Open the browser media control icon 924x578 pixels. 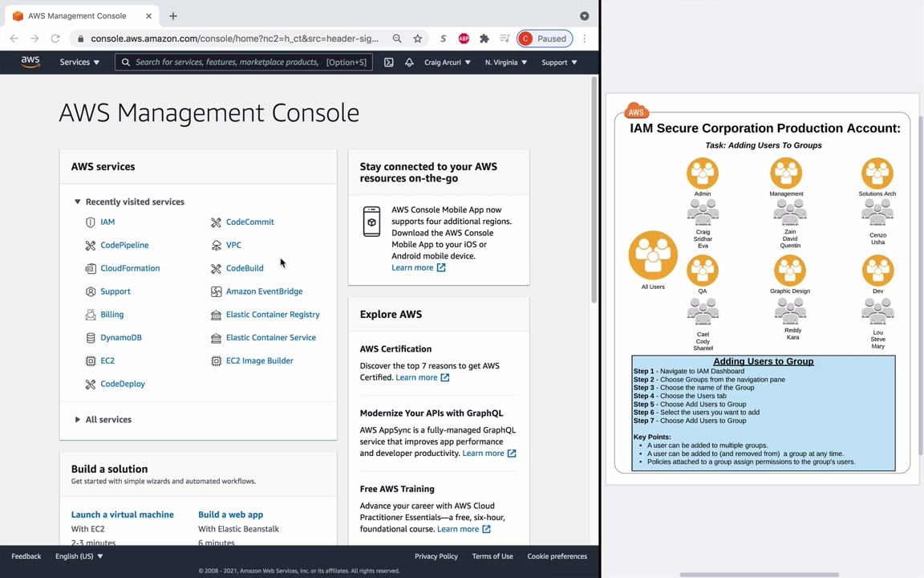click(505, 39)
